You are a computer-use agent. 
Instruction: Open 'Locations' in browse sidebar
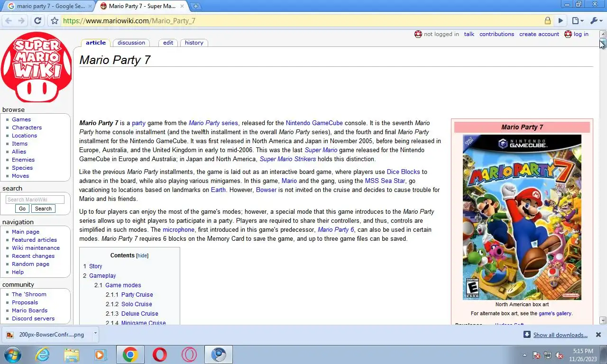point(24,136)
